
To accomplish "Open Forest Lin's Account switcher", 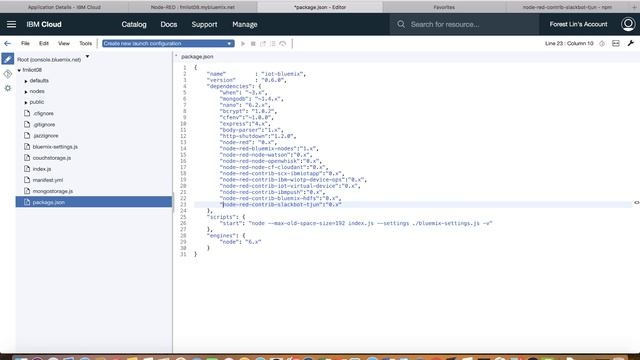I will 578,24.
